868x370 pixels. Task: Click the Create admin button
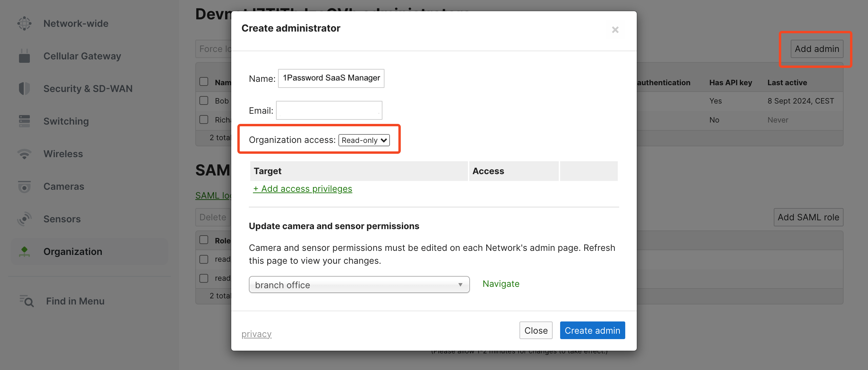click(592, 330)
